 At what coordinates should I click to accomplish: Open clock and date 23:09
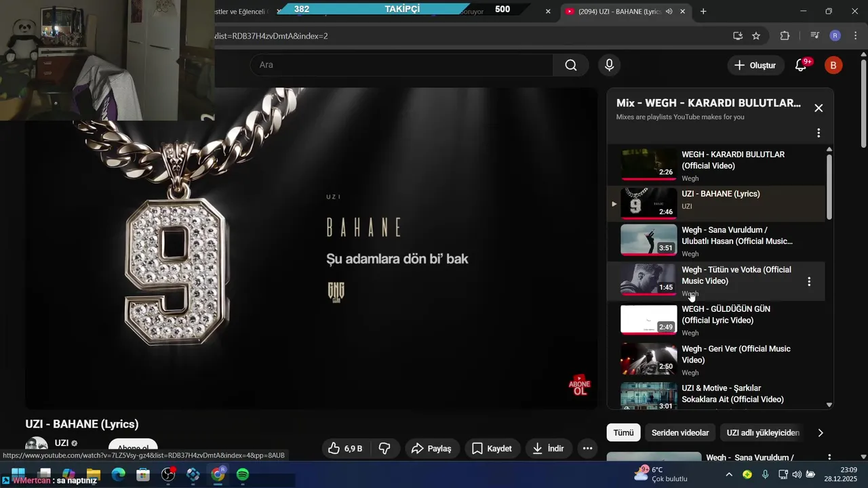click(840, 474)
